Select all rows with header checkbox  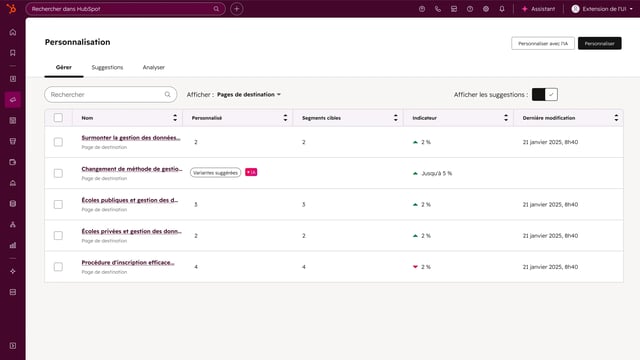coord(58,118)
